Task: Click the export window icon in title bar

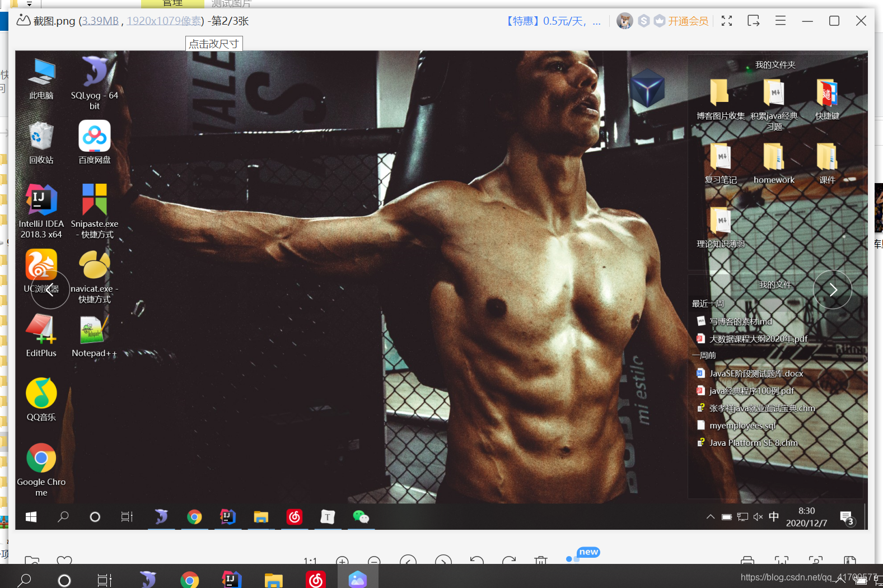Action: (x=754, y=21)
